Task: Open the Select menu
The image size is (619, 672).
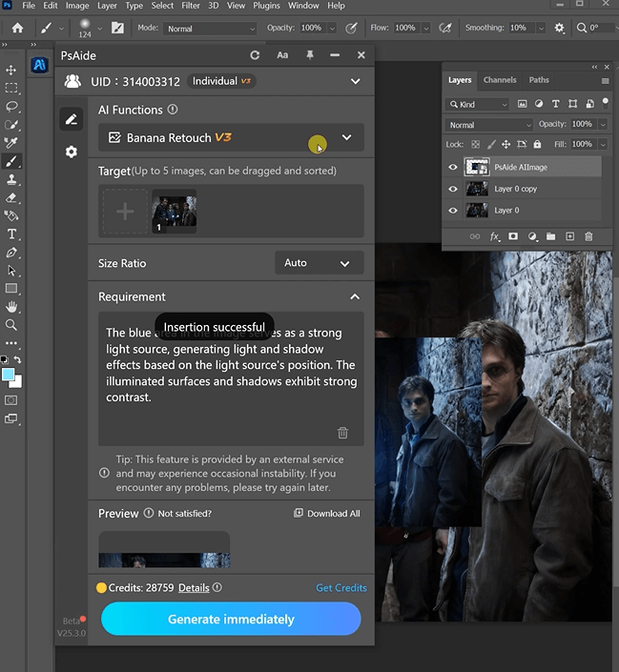Action: pyautogui.click(x=162, y=6)
